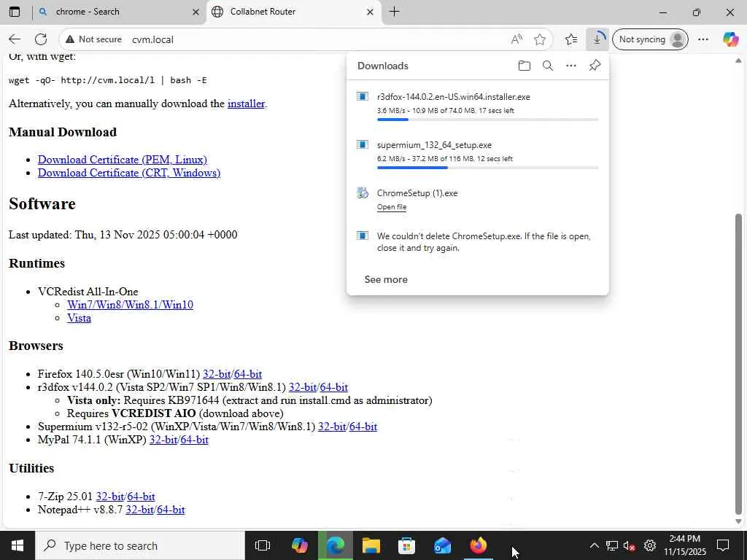This screenshot has width=747, height=560.
Task: Click See more in Downloads panel
Action: 386,279
